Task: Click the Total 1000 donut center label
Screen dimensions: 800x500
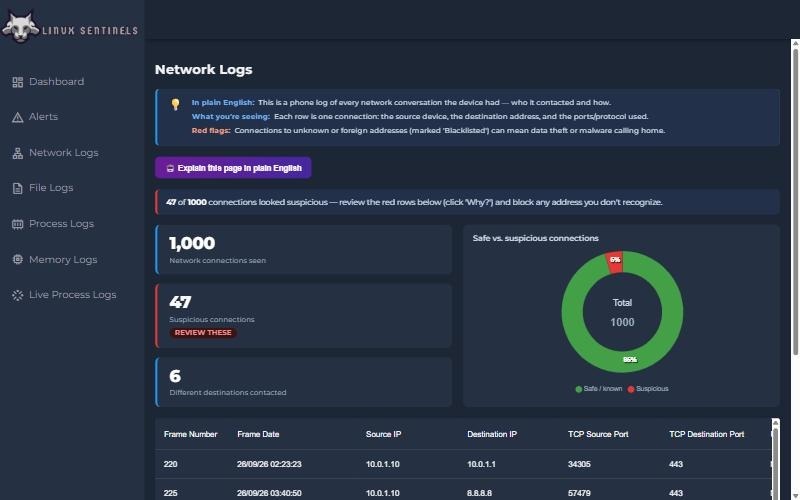Action: click(622, 312)
